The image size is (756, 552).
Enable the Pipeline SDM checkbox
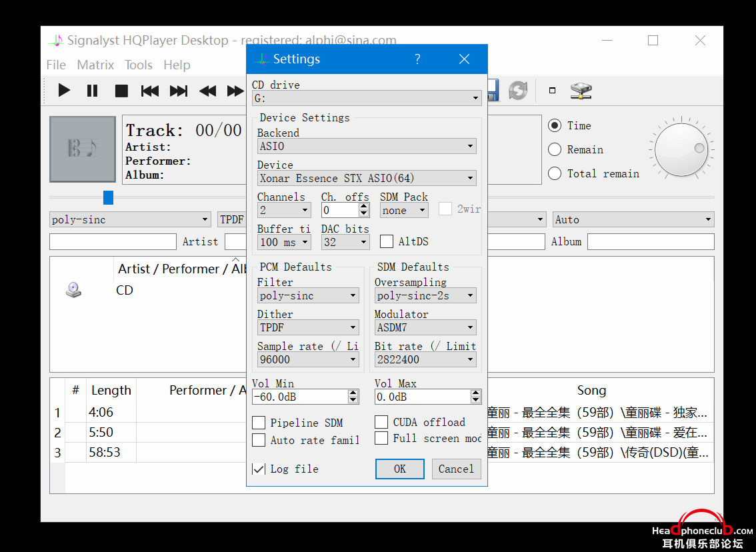coord(259,423)
